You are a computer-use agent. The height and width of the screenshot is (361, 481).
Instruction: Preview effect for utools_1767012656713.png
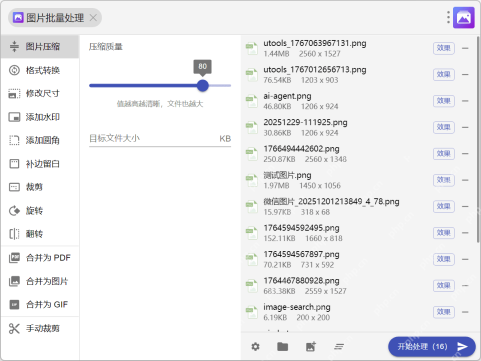pyautogui.click(x=444, y=74)
